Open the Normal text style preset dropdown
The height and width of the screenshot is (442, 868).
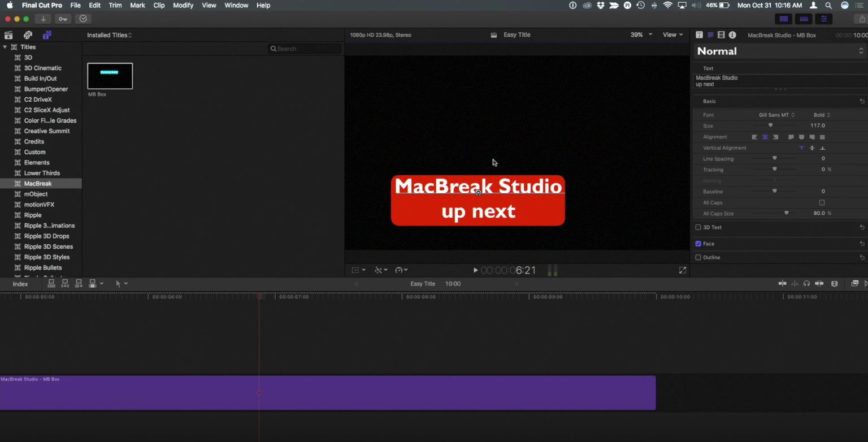click(780, 51)
